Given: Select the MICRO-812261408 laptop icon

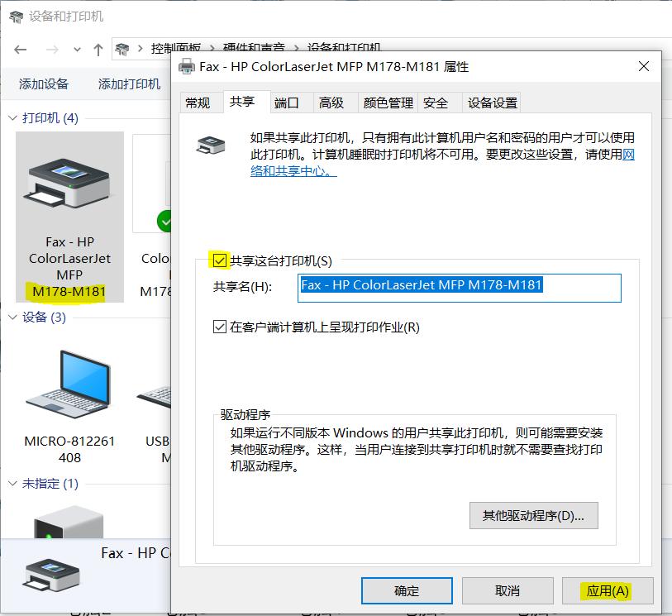Looking at the screenshot, I should 69,383.
